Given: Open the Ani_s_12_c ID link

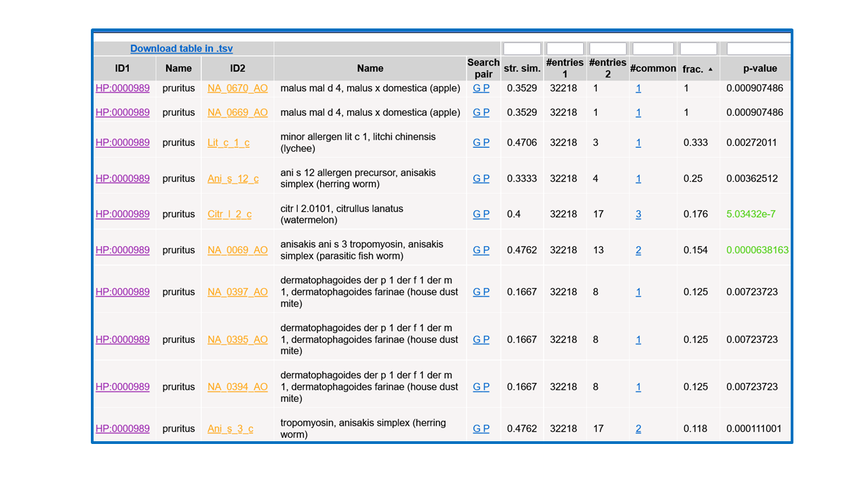Looking at the screenshot, I should tap(233, 179).
